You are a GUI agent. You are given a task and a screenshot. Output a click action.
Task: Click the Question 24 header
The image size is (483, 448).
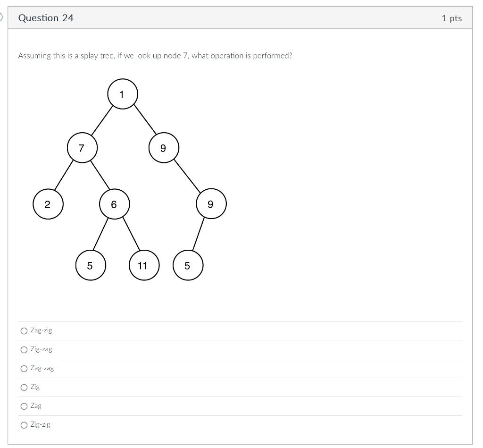click(46, 18)
